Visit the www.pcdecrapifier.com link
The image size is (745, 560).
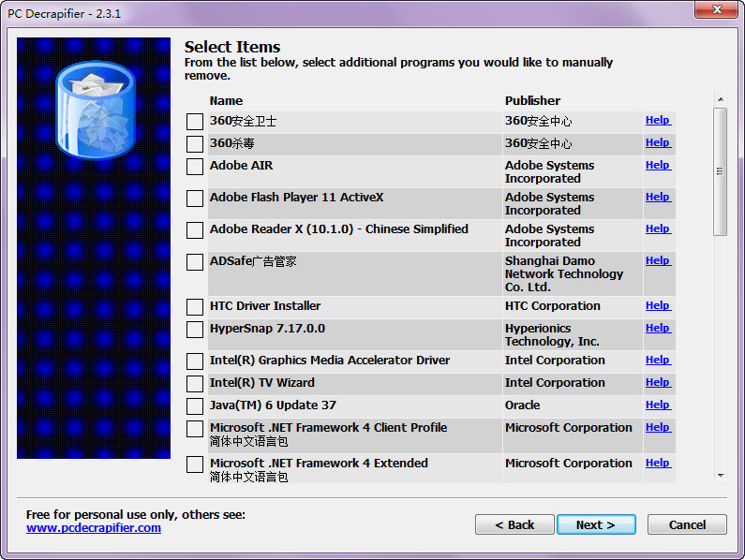coord(94,528)
